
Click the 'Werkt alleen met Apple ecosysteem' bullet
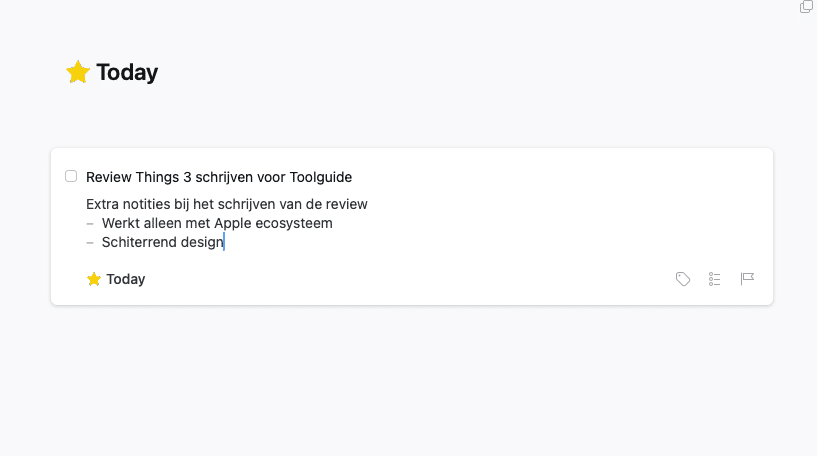pos(217,223)
